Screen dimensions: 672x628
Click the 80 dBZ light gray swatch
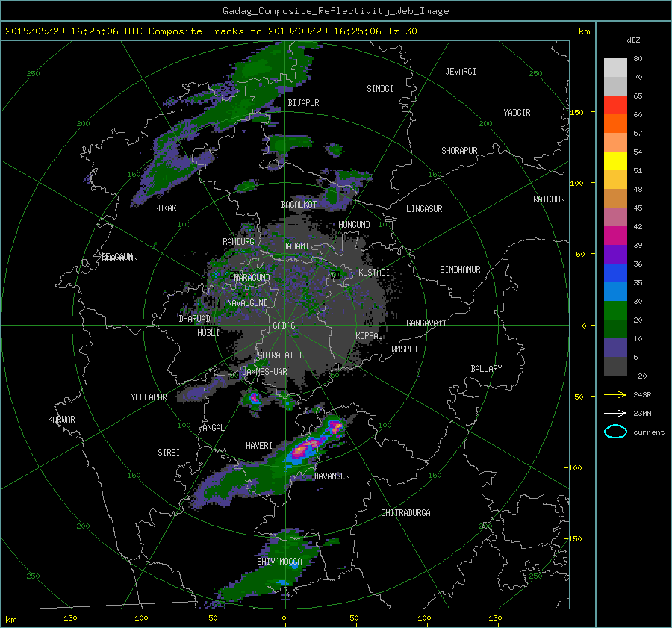(x=615, y=67)
